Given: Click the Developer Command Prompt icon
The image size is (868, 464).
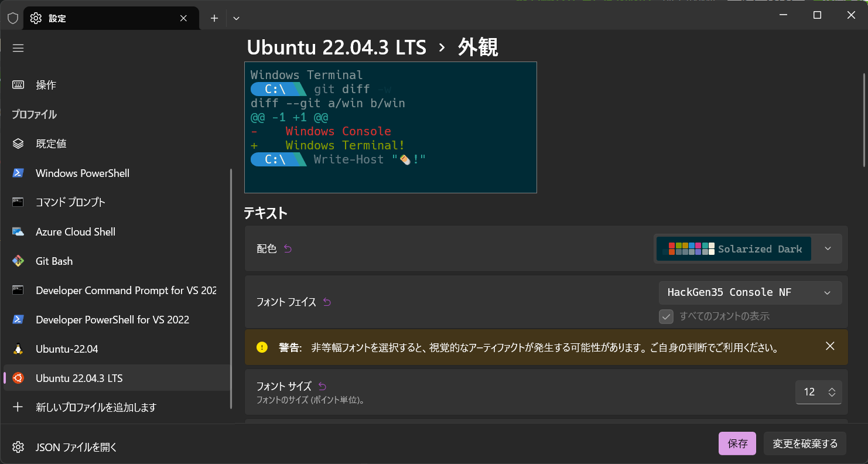Looking at the screenshot, I should [x=18, y=290].
